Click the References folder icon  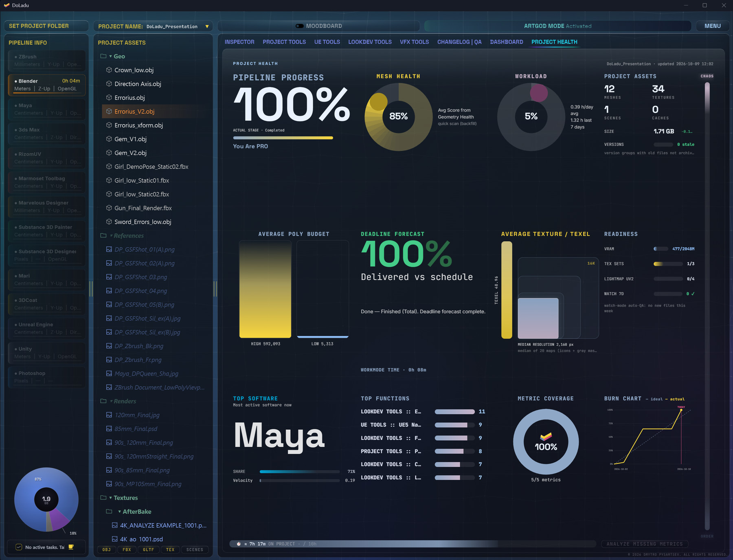click(103, 235)
